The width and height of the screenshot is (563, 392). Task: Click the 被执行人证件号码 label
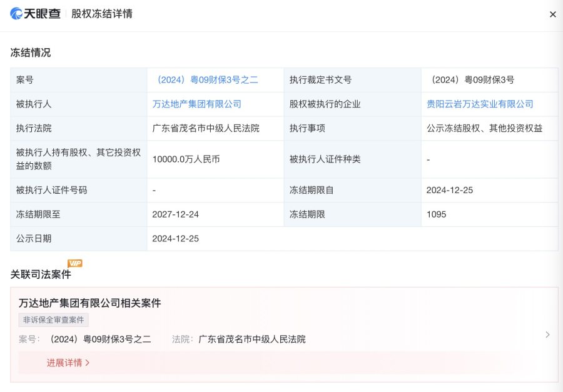(52, 190)
